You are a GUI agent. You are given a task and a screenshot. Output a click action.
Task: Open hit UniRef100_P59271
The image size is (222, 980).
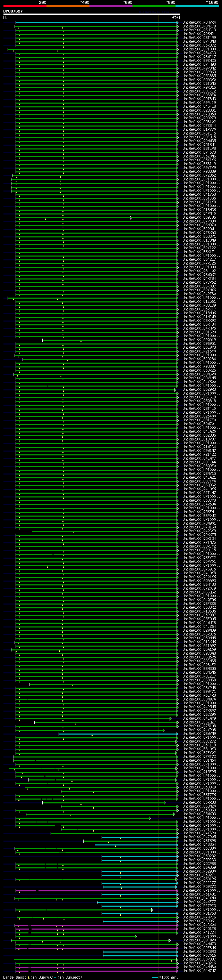click(199, 875)
